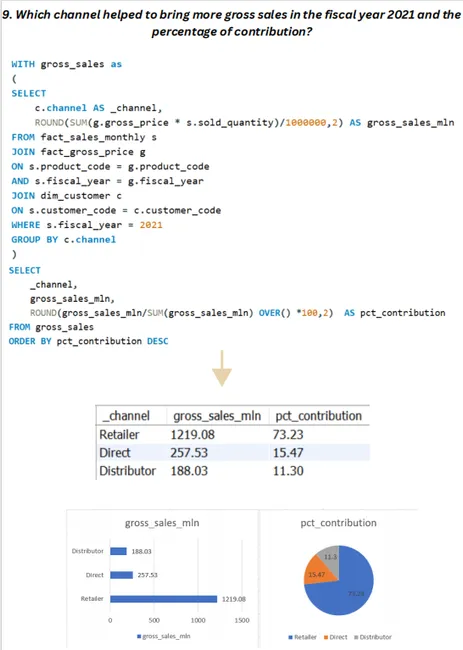The height and width of the screenshot is (650, 463).
Task: Click the "JOIN fact_gross_price g" line
Action: coord(78,152)
